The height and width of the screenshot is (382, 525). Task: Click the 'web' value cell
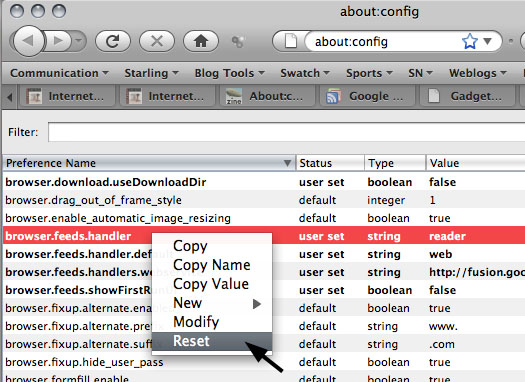pyautogui.click(x=441, y=254)
